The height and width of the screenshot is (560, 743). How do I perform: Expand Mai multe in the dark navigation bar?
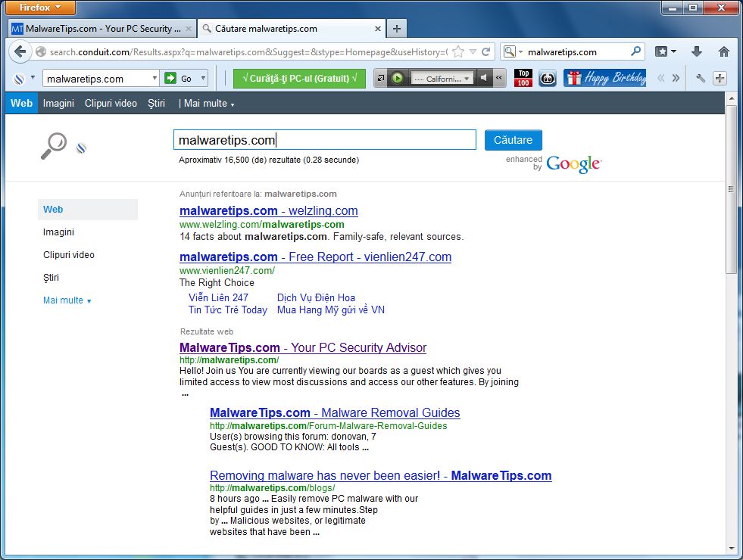coord(209,103)
